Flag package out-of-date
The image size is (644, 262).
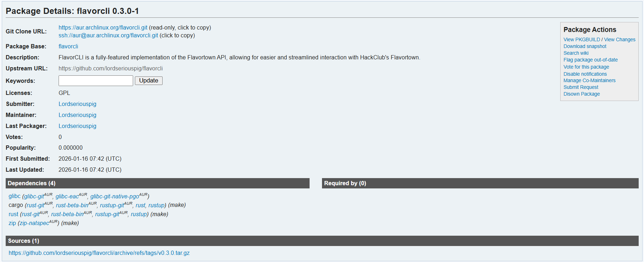tap(590, 60)
